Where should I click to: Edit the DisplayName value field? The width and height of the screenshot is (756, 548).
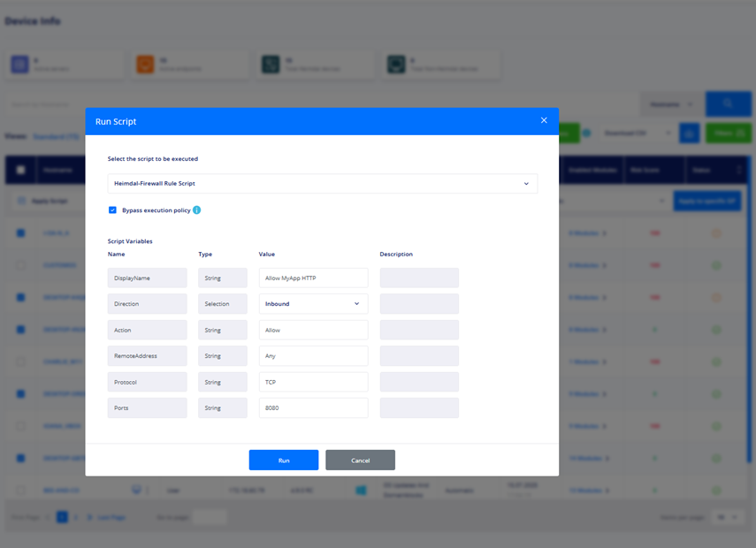[313, 278]
